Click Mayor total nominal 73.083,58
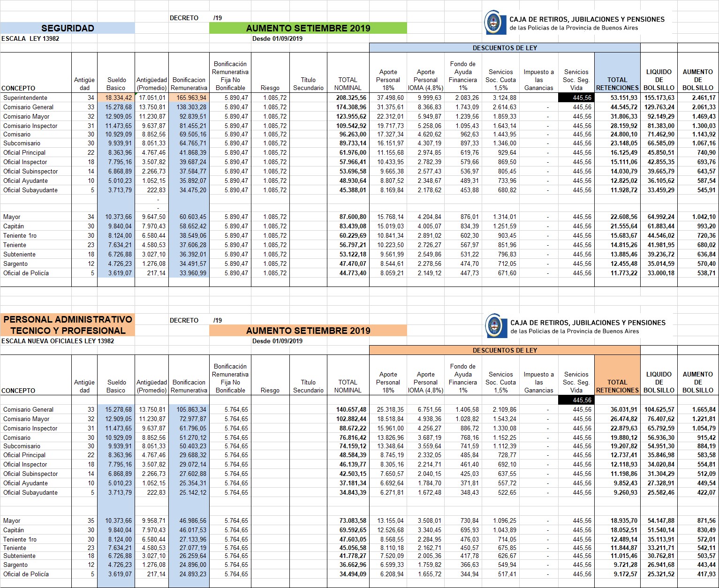The width and height of the screenshot is (719, 588). point(348,520)
